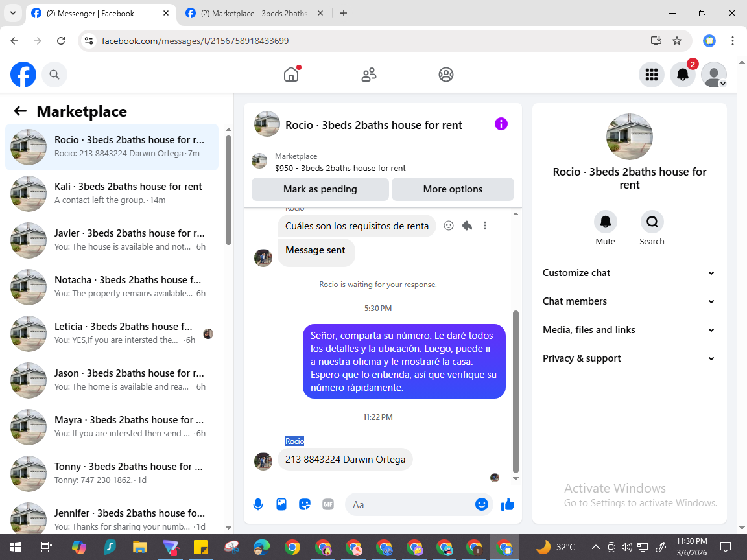Open Jason house for rent conversation
Image resolution: width=747 pixels, height=560 pixels.
tap(112, 380)
